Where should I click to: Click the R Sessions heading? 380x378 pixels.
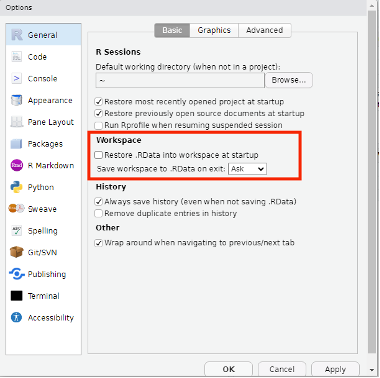point(118,52)
